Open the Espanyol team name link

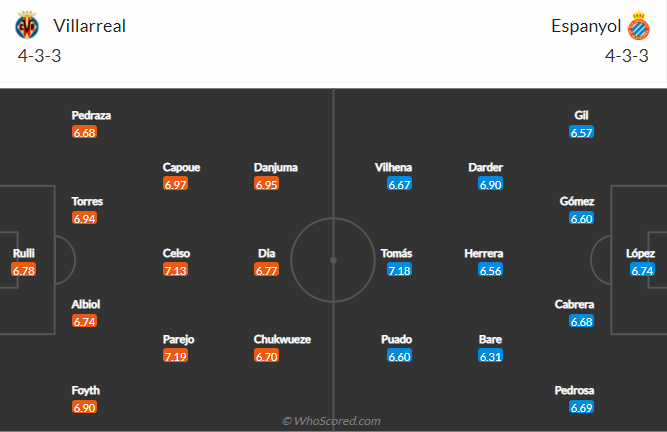pyautogui.click(x=585, y=27)
